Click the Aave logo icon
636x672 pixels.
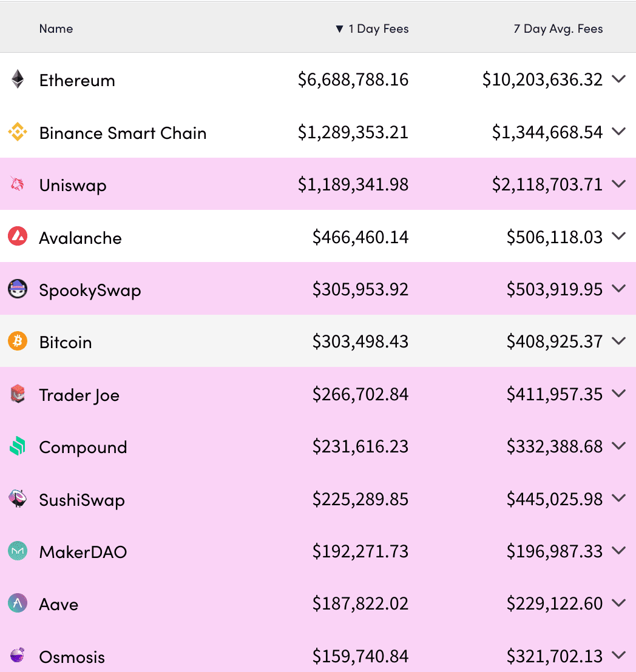[18, 603]
